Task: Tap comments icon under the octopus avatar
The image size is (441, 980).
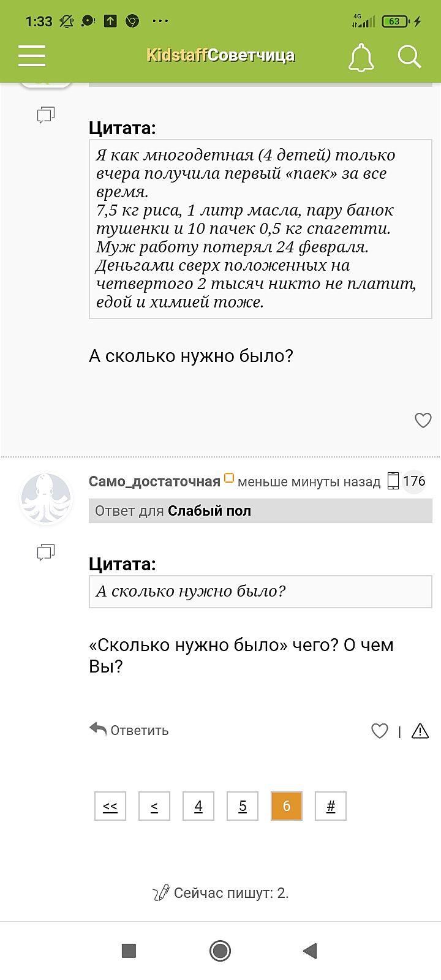Action: point(46,552)
